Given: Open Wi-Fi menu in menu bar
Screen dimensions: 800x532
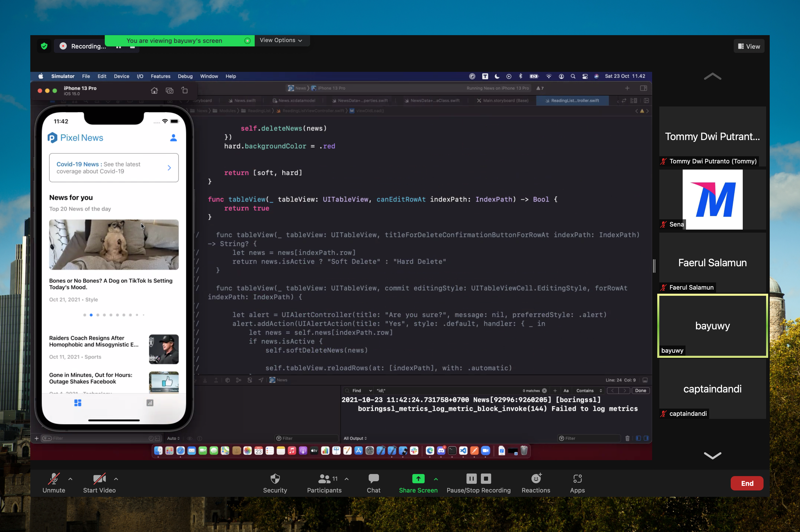Looking at the screenshot, I should coord(548,76).
